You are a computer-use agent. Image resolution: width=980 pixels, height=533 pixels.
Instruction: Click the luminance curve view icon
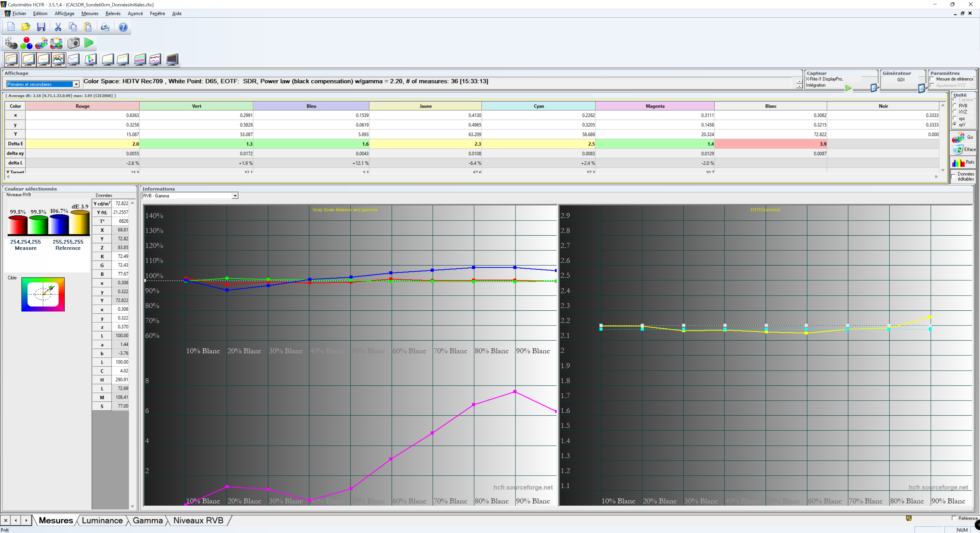click(x=29, y=59)
